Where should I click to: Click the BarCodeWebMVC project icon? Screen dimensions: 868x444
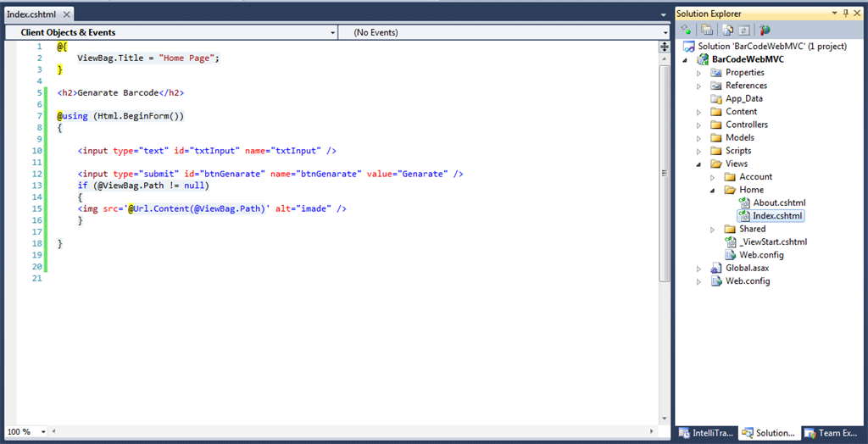703,59
